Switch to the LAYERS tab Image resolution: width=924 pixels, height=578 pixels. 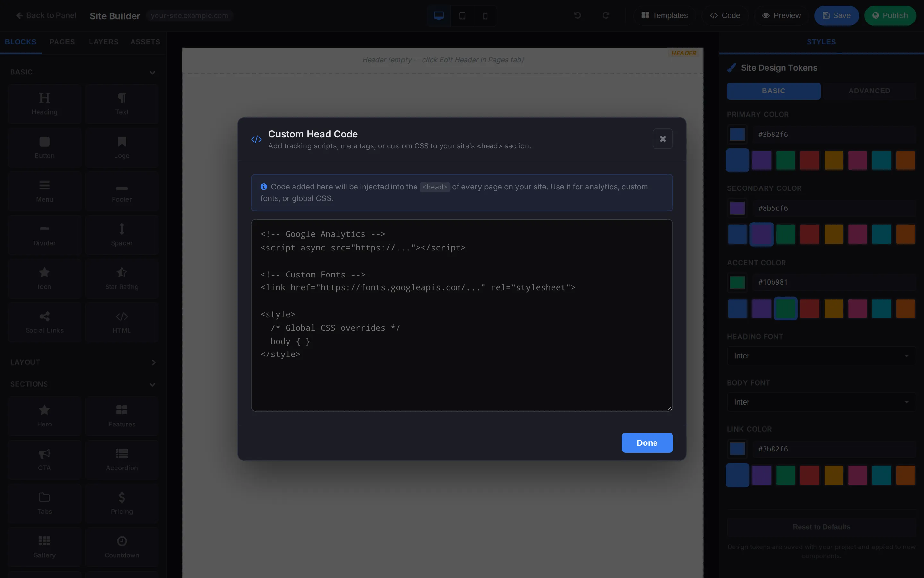click(x=104, y=42)
